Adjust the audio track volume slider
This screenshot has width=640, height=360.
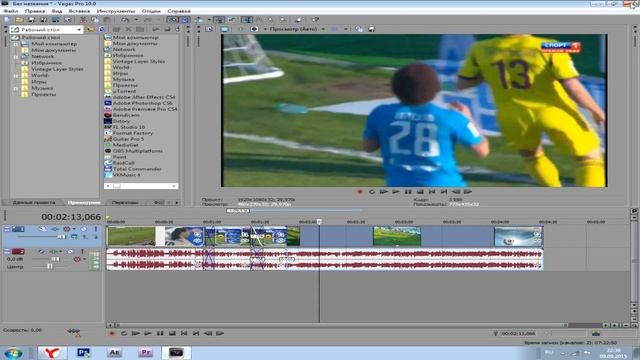(x=55, y=259)
